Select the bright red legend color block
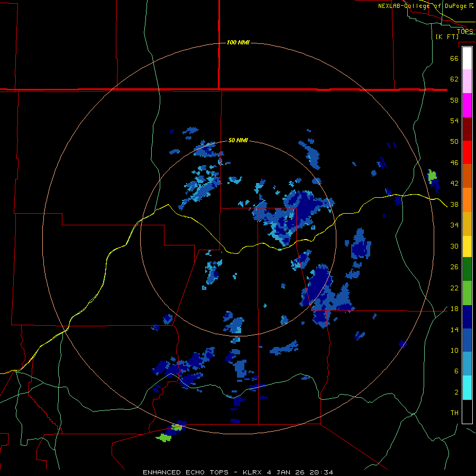This screenshot has height=476, width=476. coord(467,152)
